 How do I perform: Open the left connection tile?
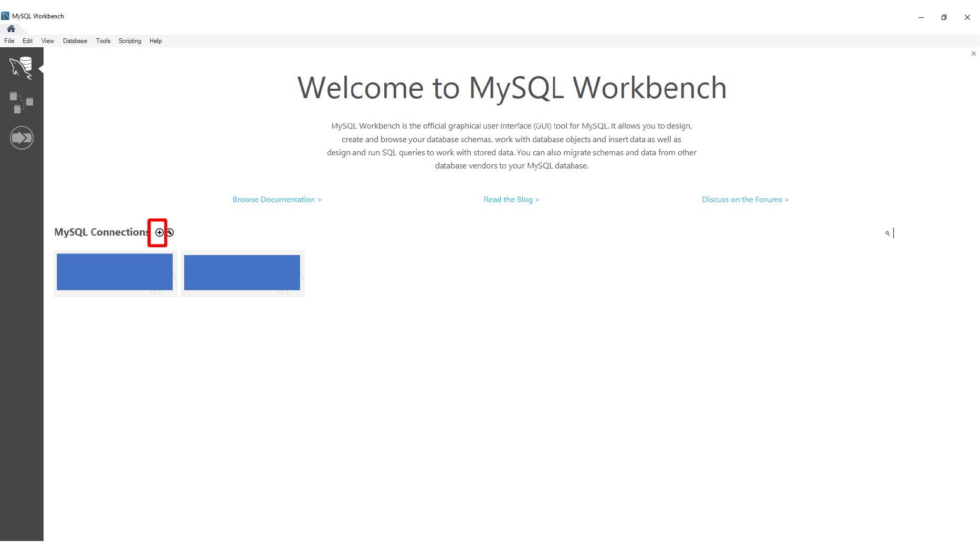(115, 274)
